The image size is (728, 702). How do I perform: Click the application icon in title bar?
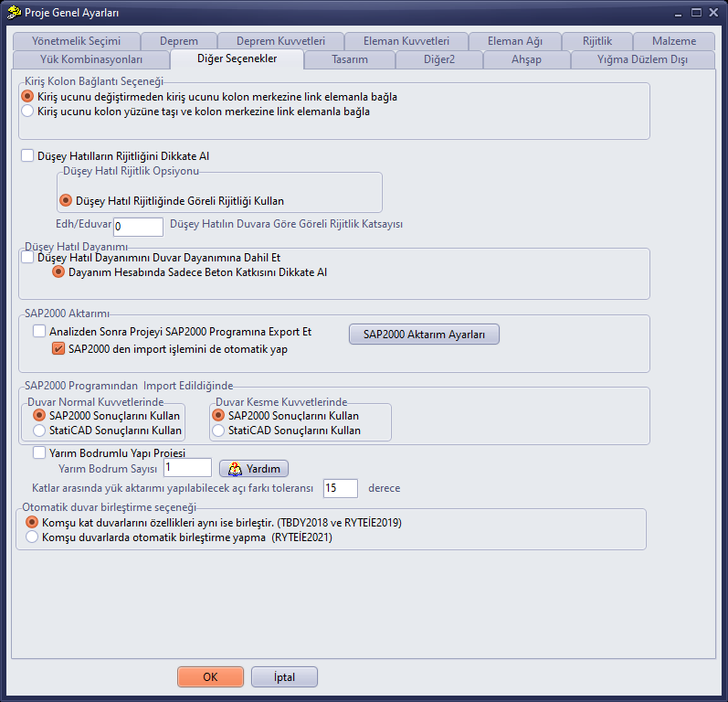point(14,13)
